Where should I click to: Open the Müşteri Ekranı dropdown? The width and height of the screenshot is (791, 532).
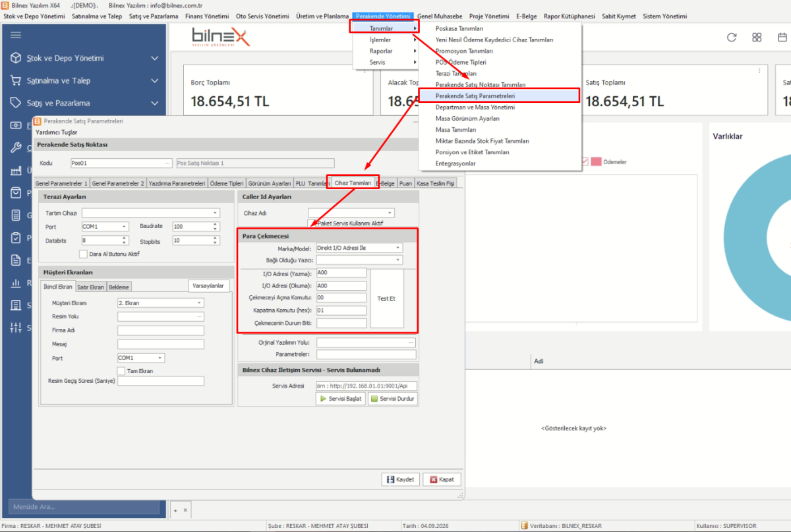[x=199, y=303]
